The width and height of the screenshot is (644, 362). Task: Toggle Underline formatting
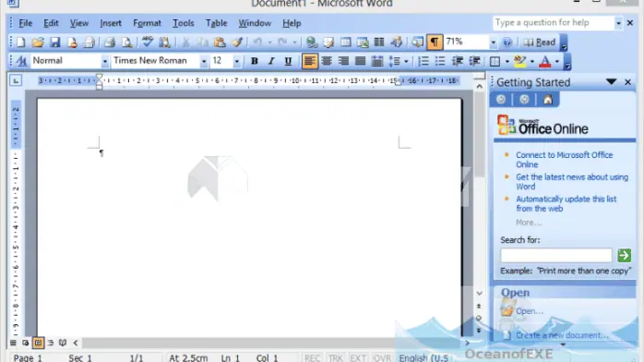click(288, 61)
